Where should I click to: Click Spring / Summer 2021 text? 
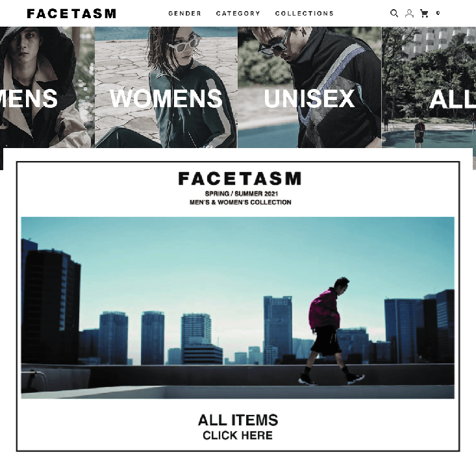(242, 194)
